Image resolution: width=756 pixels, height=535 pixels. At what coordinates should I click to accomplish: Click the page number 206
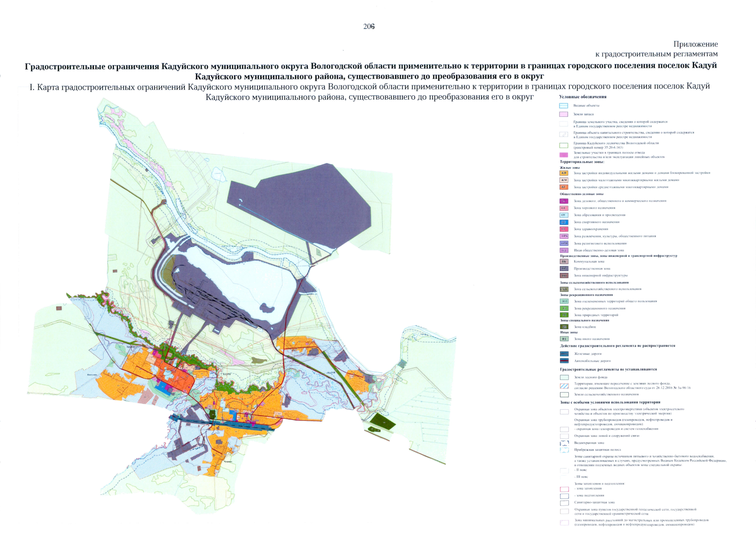pyautogui.click(x=369, y=27)
